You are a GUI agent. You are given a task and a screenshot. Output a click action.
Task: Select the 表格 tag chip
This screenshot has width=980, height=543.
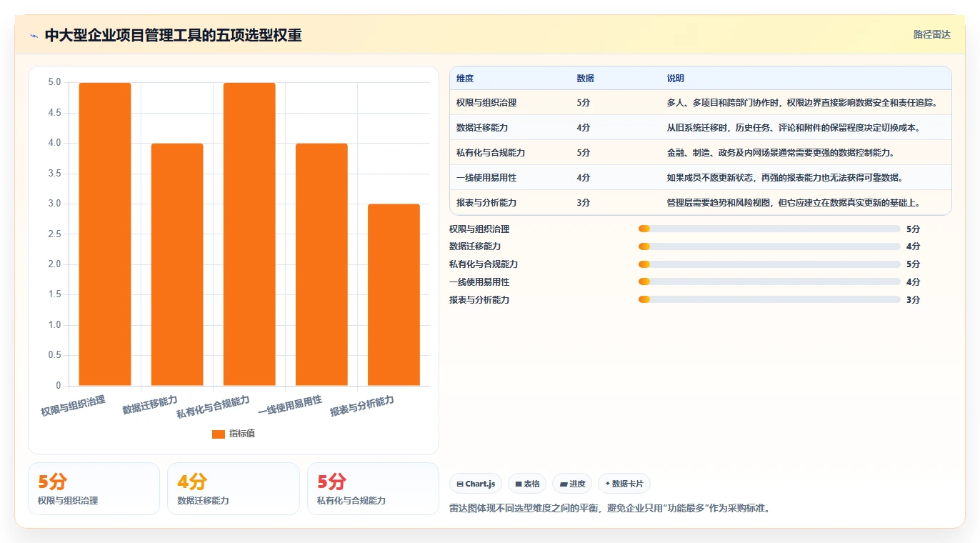tap(527, 484)
